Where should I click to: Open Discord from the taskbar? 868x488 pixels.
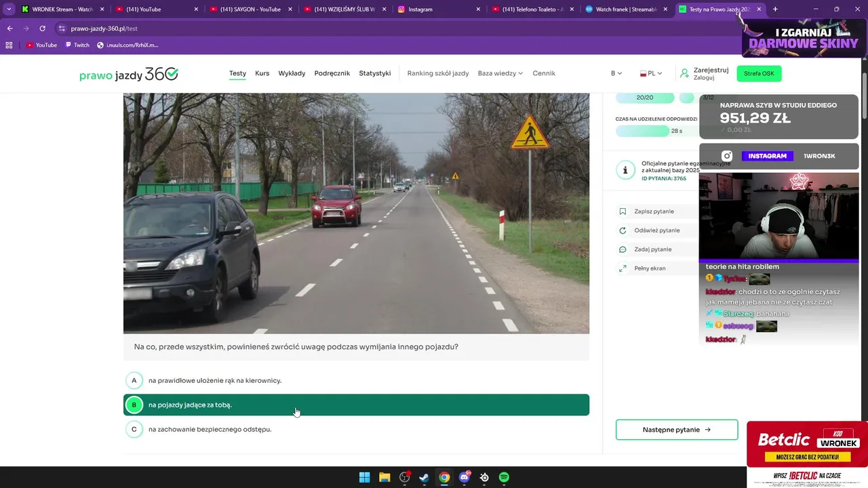click(465, 477)
